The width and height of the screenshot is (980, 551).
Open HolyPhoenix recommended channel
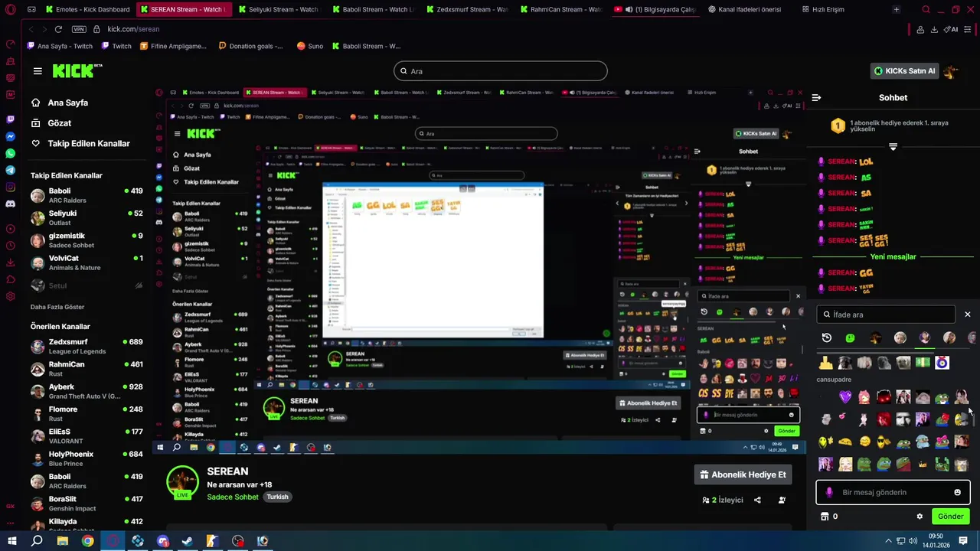[x=87, y=458]
